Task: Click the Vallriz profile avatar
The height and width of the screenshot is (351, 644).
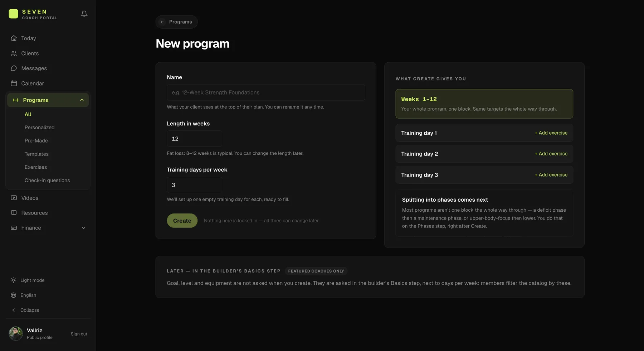Action: click(x=16, y=333)
